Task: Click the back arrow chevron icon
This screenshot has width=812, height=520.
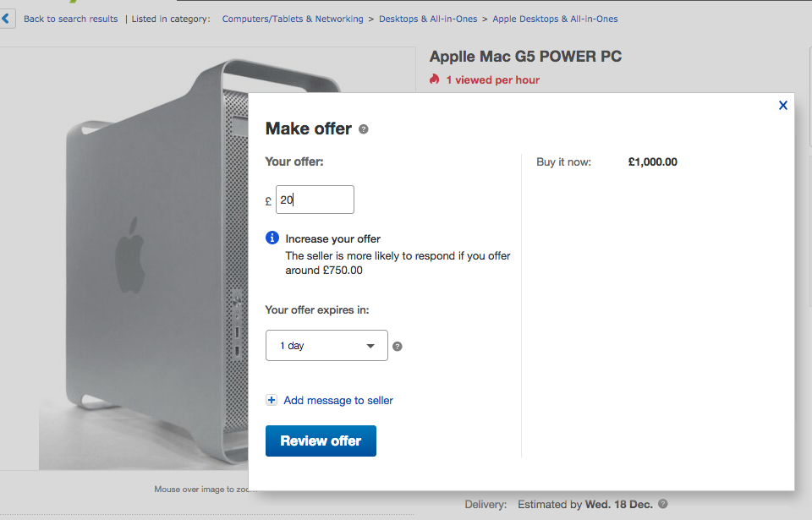Action: click(x=6, y=19)
